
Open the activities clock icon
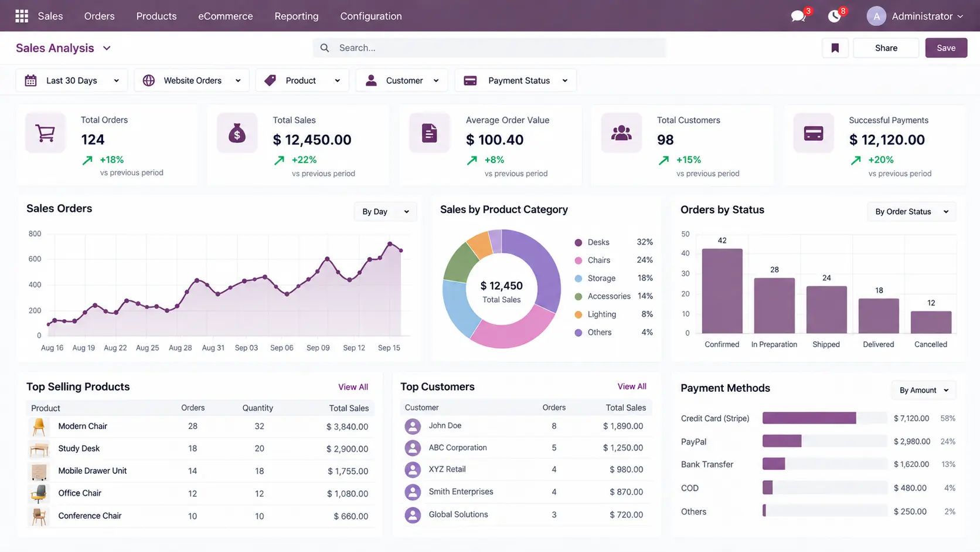point(834,16)
